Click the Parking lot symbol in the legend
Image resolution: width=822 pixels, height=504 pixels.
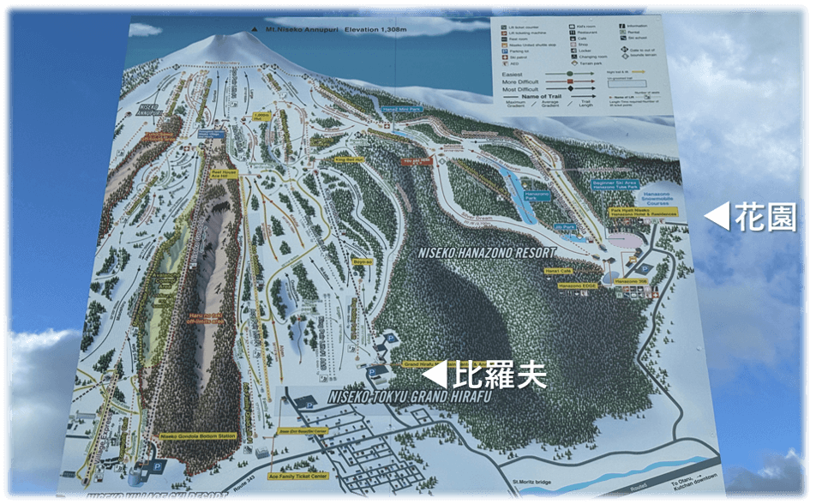coord(504,51)
